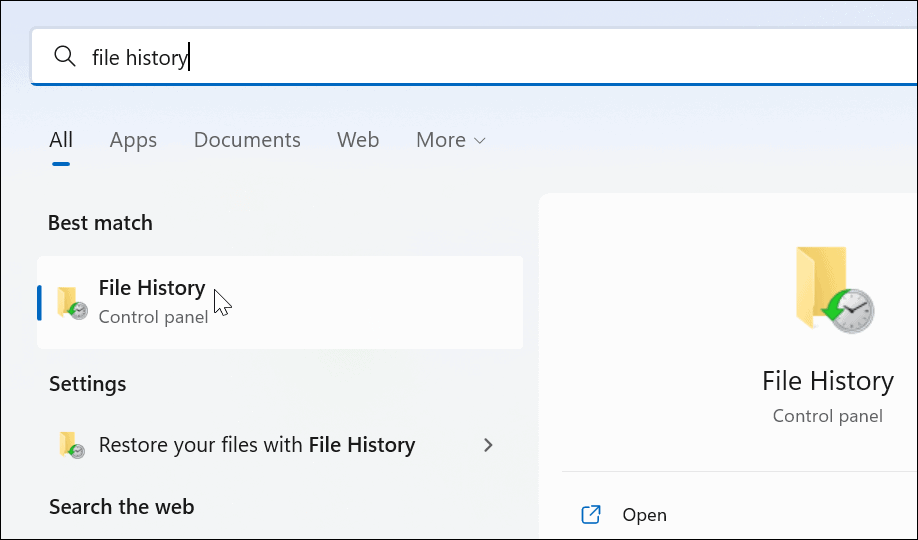918x540 pixels.
Task: Open 'Restore your files with File History' setting
Action: coord(280,445)
